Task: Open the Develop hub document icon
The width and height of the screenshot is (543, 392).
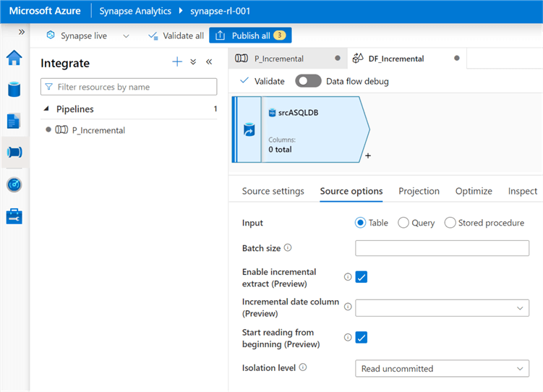Action: [x=14, y=122]
